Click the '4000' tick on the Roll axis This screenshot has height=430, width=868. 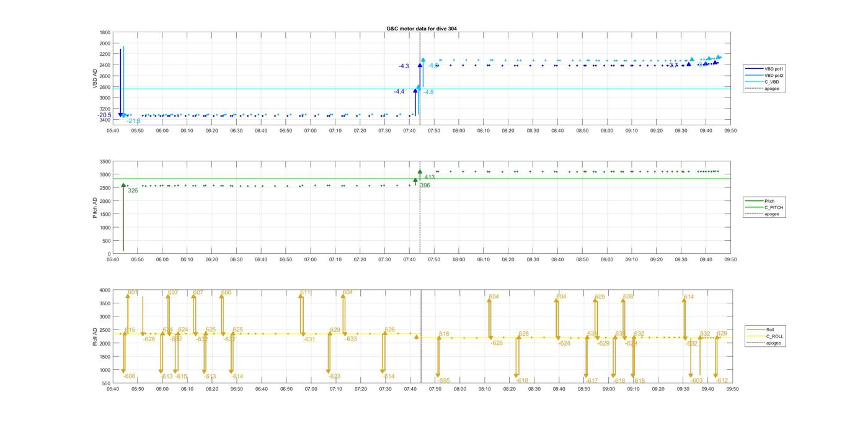tap(104, 290)
